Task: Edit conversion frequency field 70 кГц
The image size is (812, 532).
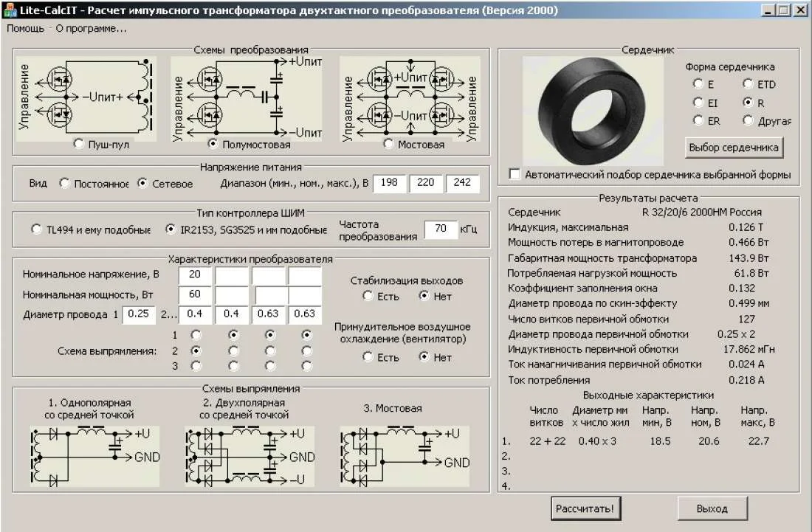Action: click(441, 229)
